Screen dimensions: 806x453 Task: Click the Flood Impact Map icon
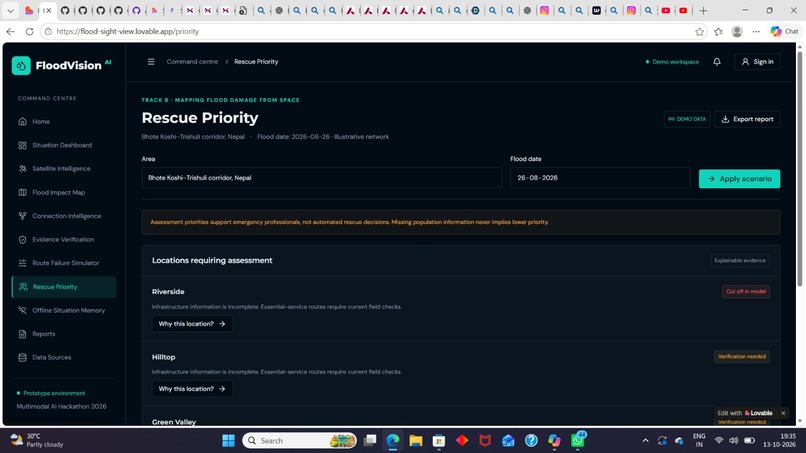pos(23,192)
